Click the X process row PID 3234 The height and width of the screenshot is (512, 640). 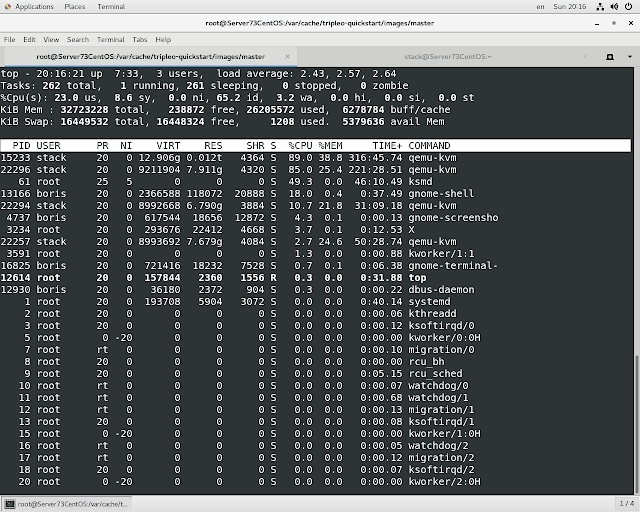[x=315, y=230]
